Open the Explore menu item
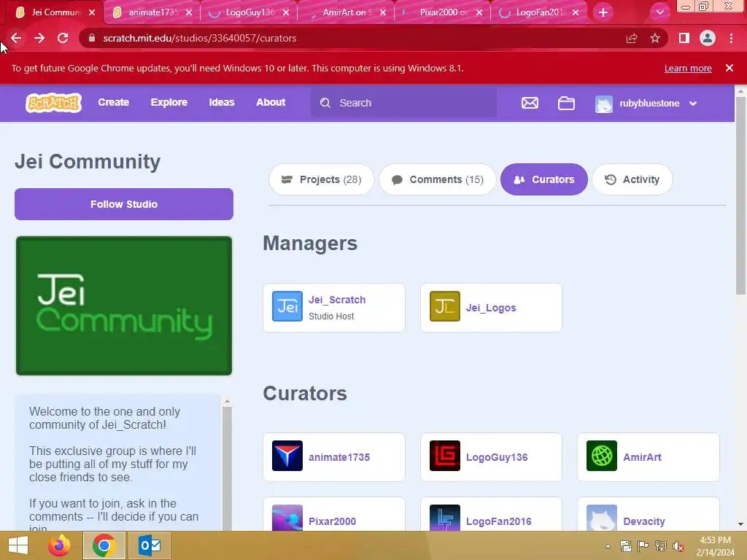Image resolution: width=747 pixels, height=560 pixels. pyautogui.click(x=169, y=102)
